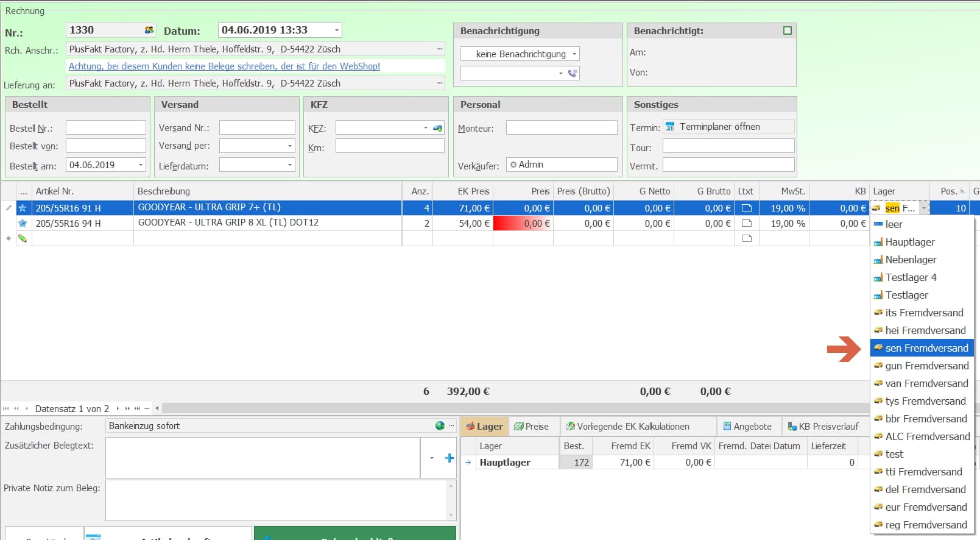
Task: Select Testlager 4 in Lager dropdown list
Action: (922, 277)
